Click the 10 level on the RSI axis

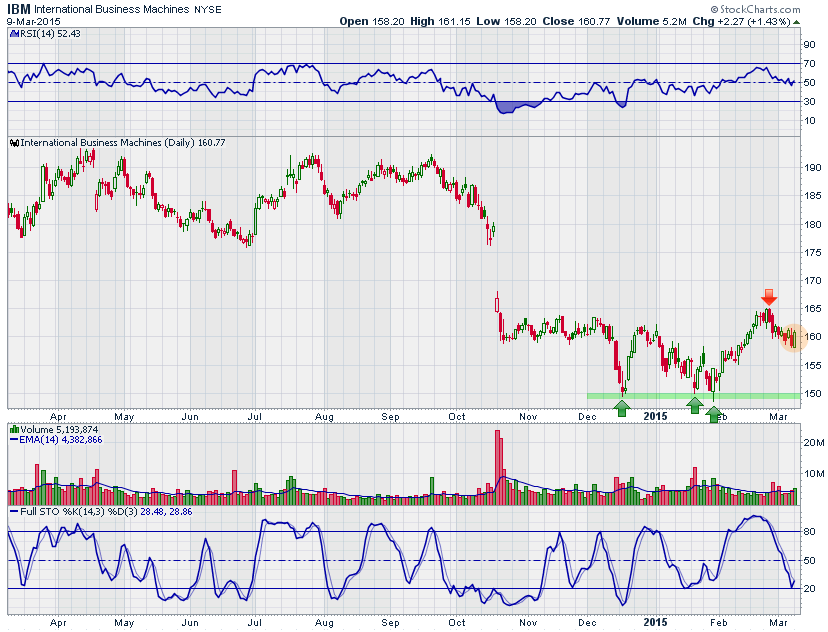(x=809, y=120)
